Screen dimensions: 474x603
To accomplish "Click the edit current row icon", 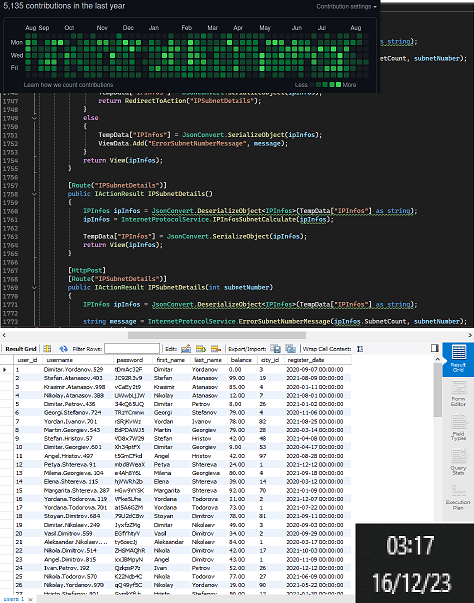I will click(186, 349).
